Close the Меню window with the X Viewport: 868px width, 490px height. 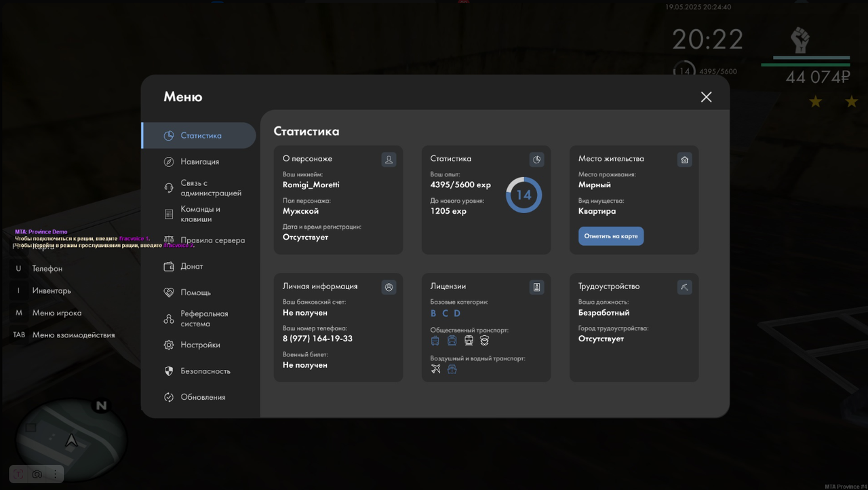point(706,97)
